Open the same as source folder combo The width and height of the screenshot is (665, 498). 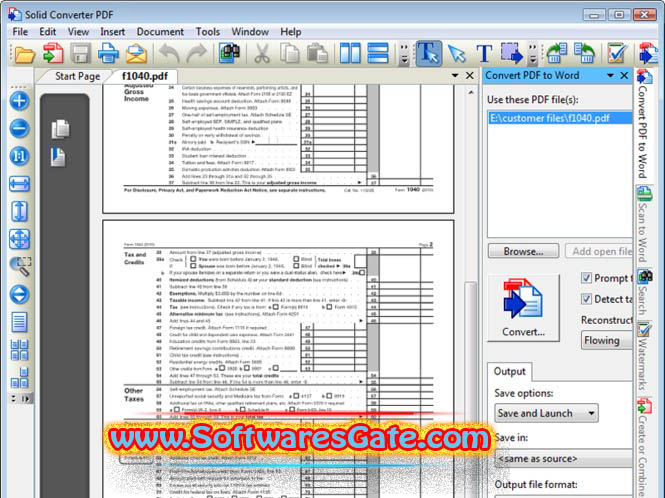pos(563,459)
